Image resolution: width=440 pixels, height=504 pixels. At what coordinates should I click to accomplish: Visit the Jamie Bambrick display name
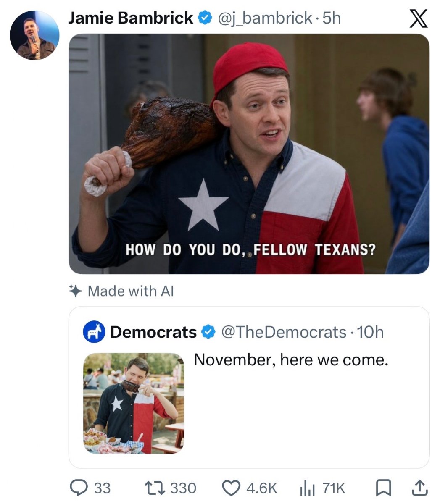tap(131, 18)
